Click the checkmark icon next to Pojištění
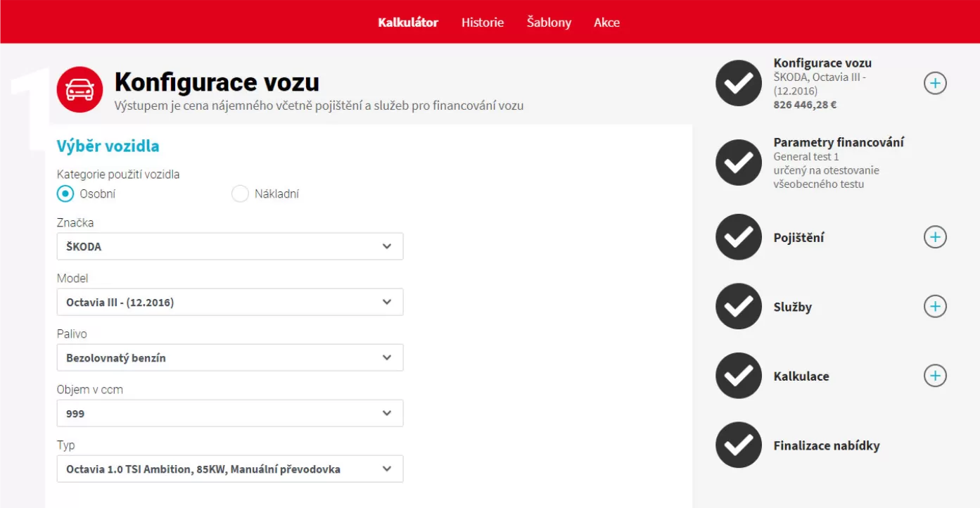 [x=738, y=237]
